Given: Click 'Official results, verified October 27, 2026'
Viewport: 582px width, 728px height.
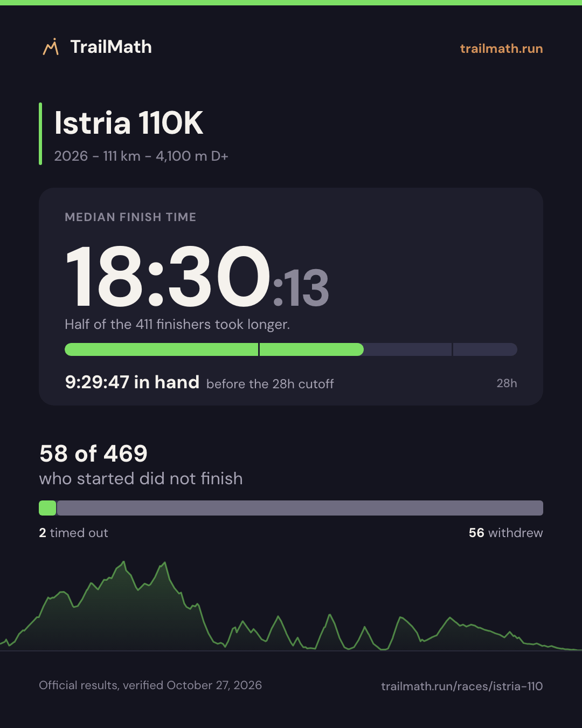Looking at the screenshot, I should pos(150,685).
